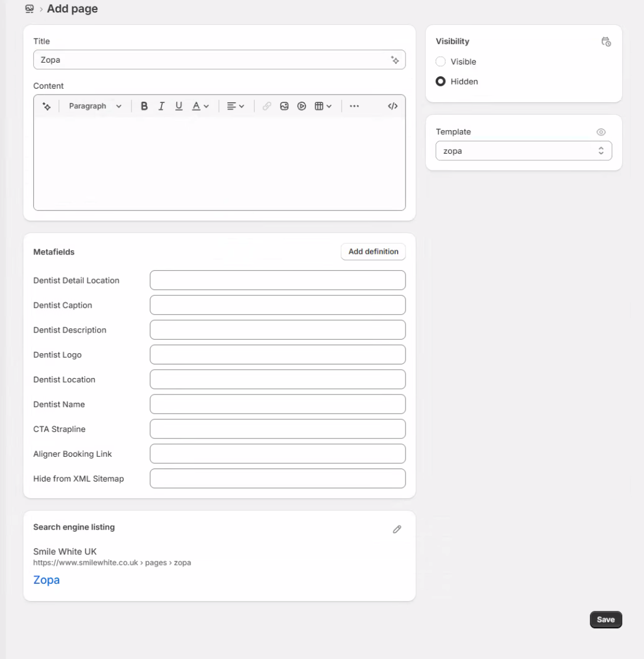Click the insert image icon
Screen dimensions: 644x659
coord(284,106)
